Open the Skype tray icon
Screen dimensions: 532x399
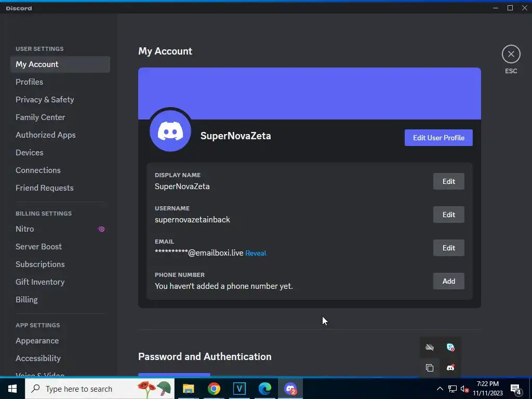pyautogui.click(x=450, y=347)
